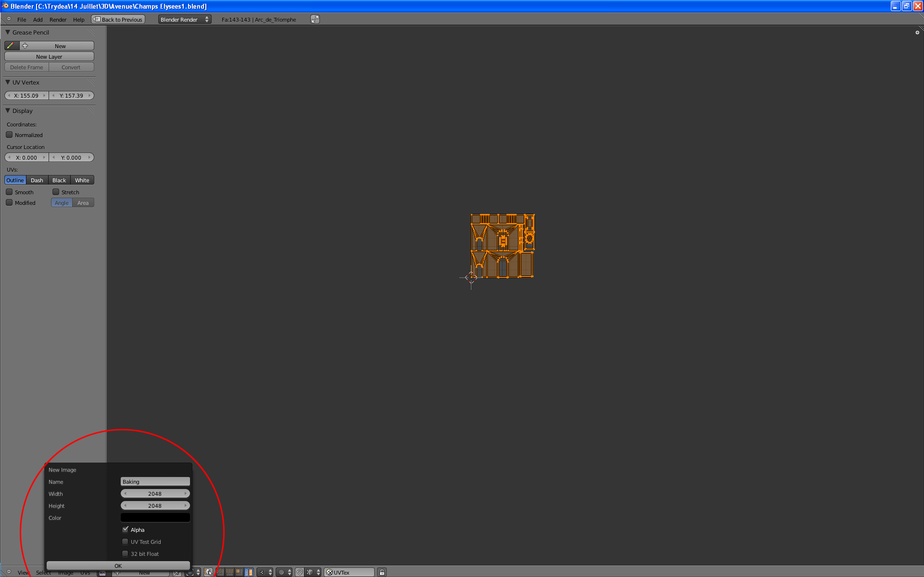
Task: Click the plus icon beside New
Action: click(x=25, y=46)
